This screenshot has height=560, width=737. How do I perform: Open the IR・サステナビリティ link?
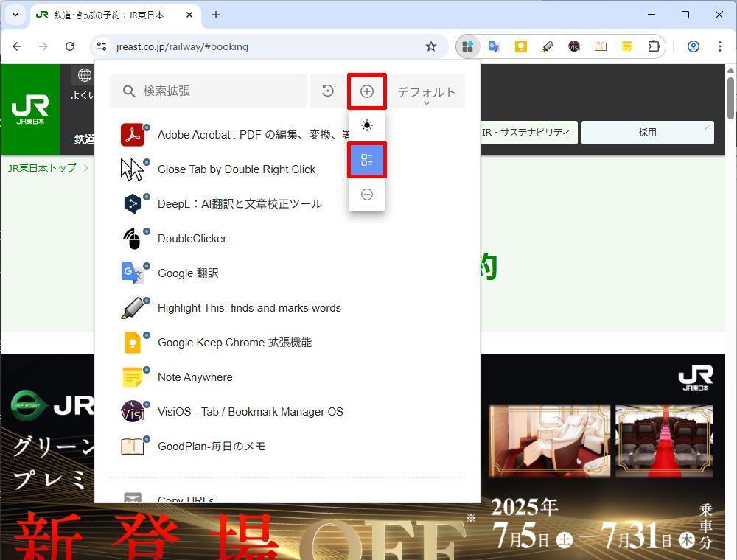click(526, 133)
